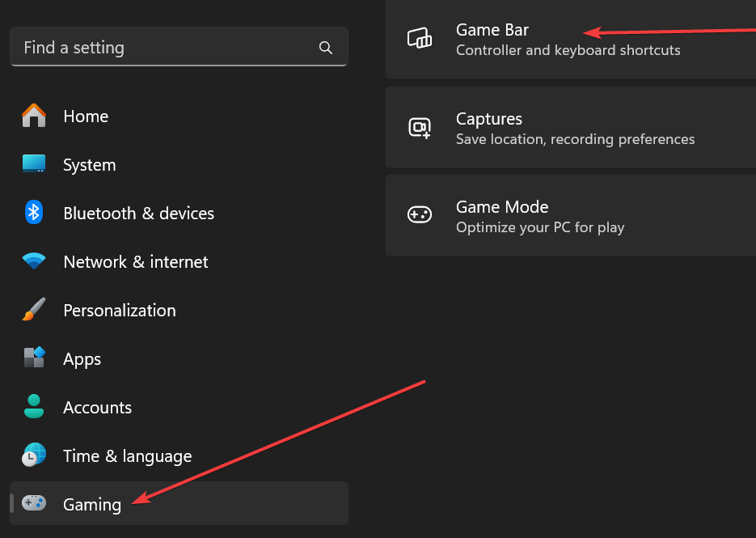The width and height of the screenshot is (756, 538).
Task: Click the Time & language globe clock icon
Action: 34,455
